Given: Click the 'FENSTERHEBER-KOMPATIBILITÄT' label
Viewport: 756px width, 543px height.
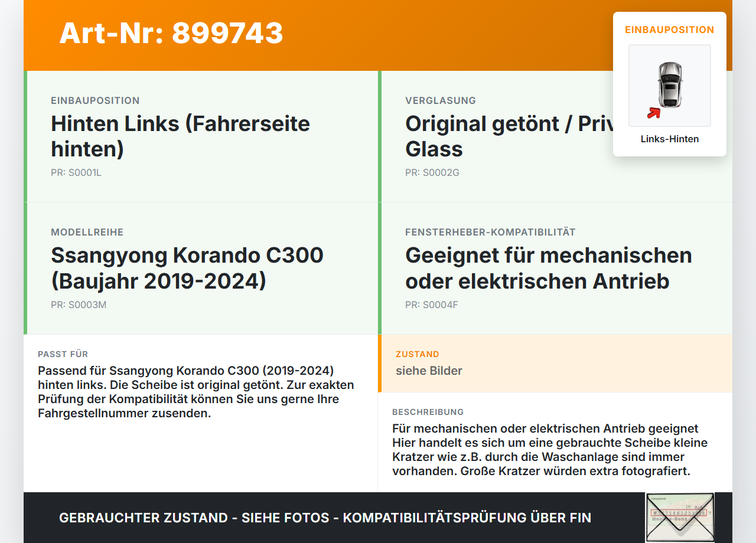Looking at the screenshot, I should pos(490,233).
